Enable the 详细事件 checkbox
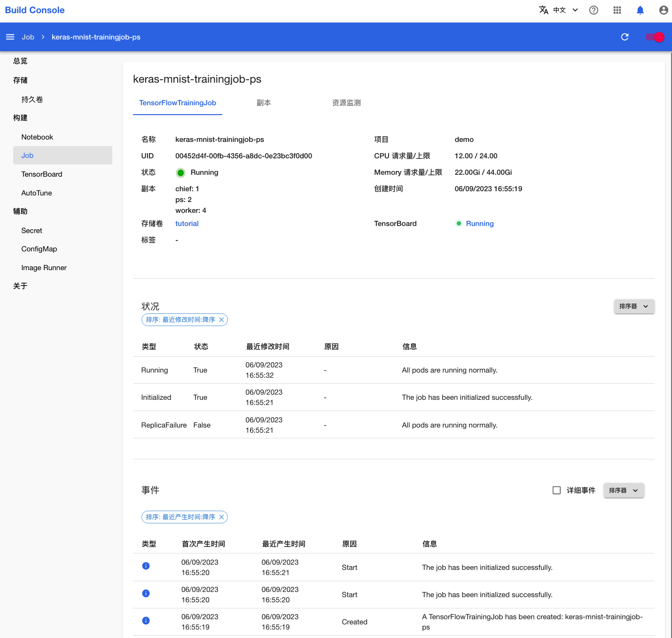The height and width of the screenshot is (638, 672). click(x=556, y=490)
